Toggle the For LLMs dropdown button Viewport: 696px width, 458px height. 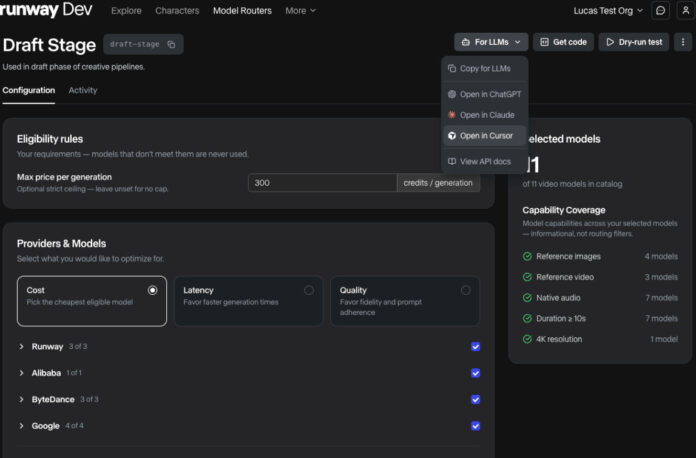coord(491,42)
